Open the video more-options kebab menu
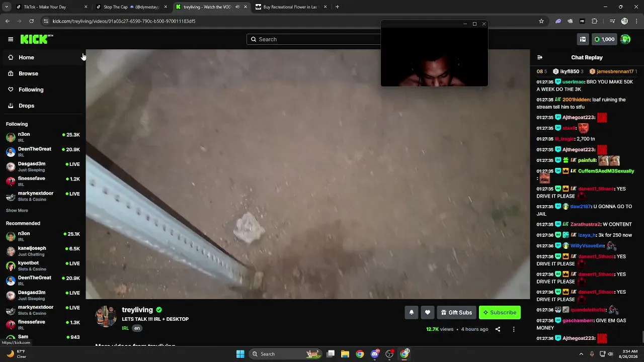Image resolution: width=644 pixels, height=362 pixels. coord(514,329)
